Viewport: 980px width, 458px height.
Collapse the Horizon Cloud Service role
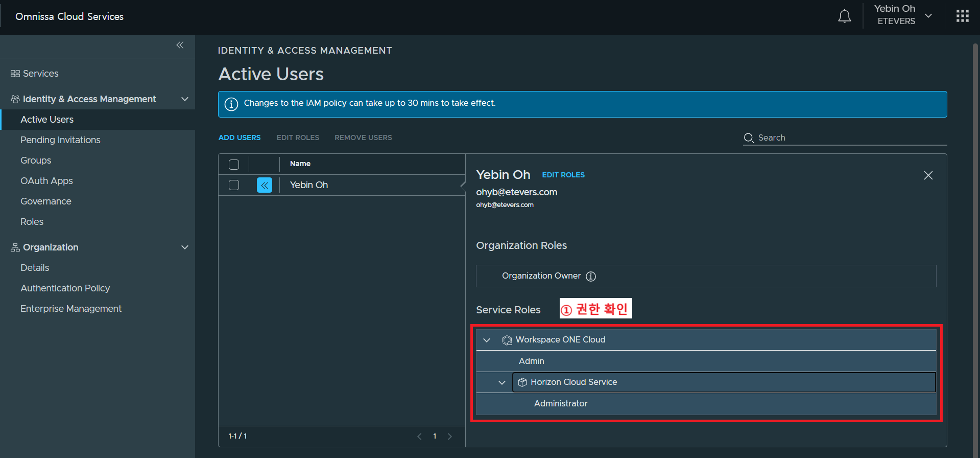point(502,382)
